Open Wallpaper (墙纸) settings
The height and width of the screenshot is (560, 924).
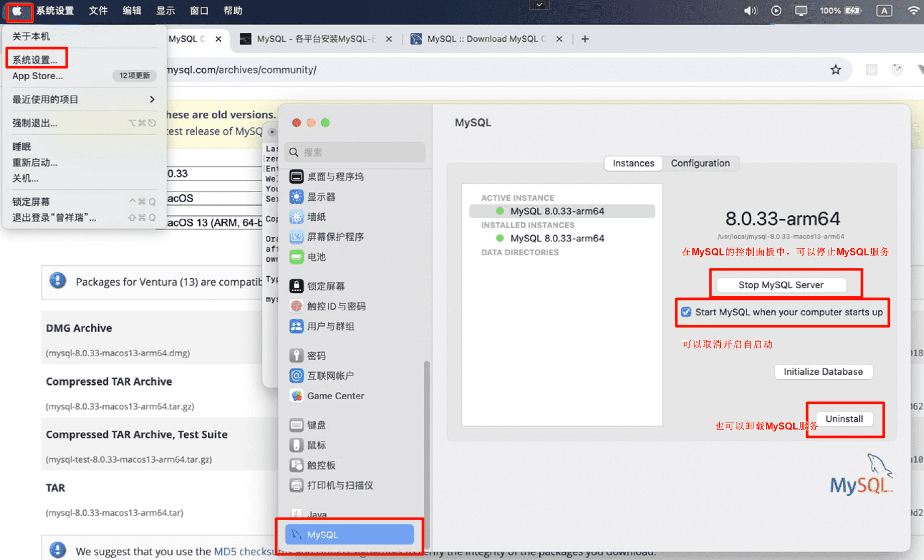[308, 217]
